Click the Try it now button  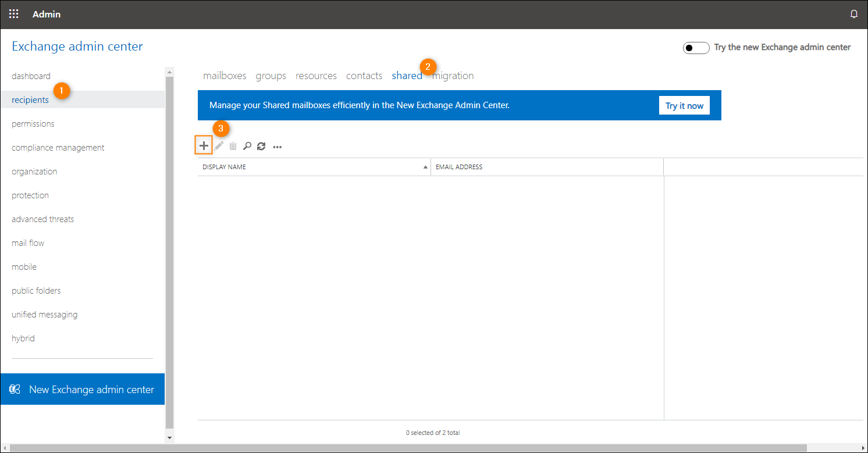click(x=684, y=105)
